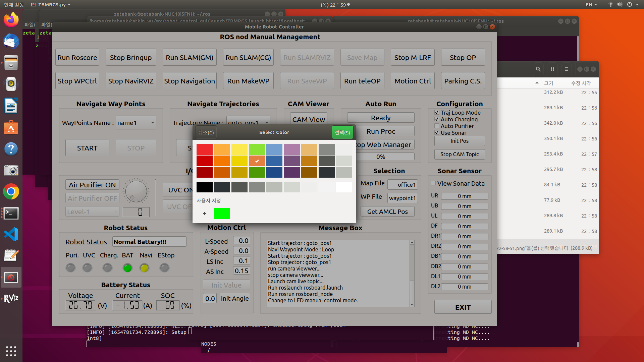Pick the bright green custom swatch
This screenshot has width=644, height=362.
coord(222,214)
